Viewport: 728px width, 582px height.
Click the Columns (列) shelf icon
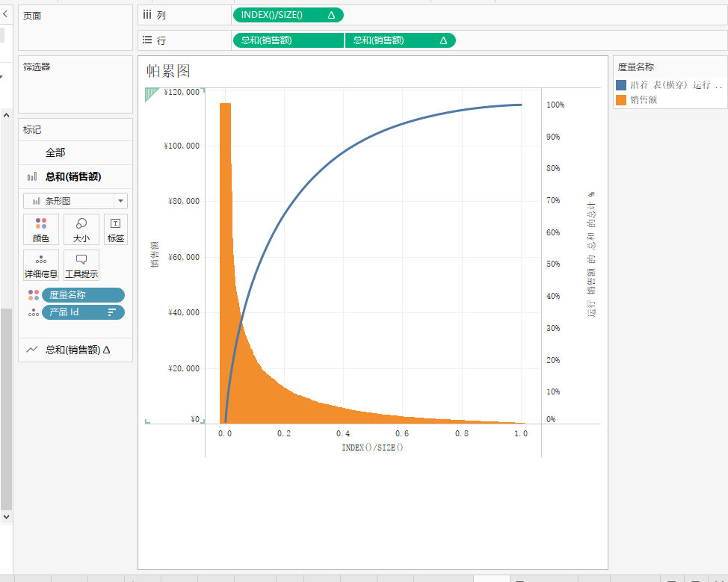147,15
